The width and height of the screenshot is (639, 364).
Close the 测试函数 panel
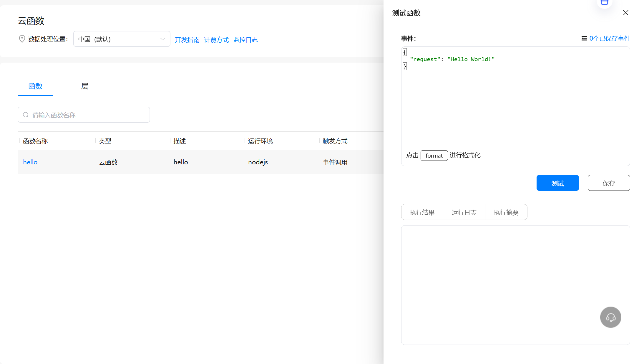coord(626,13)
